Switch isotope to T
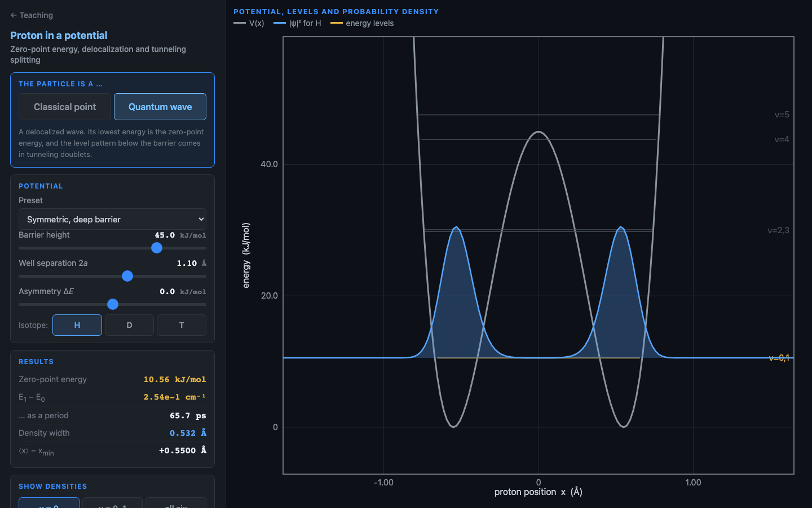Image resolution: width=812 pixels, height=508 pixels. pyautogui.click(x=182, y=325)
